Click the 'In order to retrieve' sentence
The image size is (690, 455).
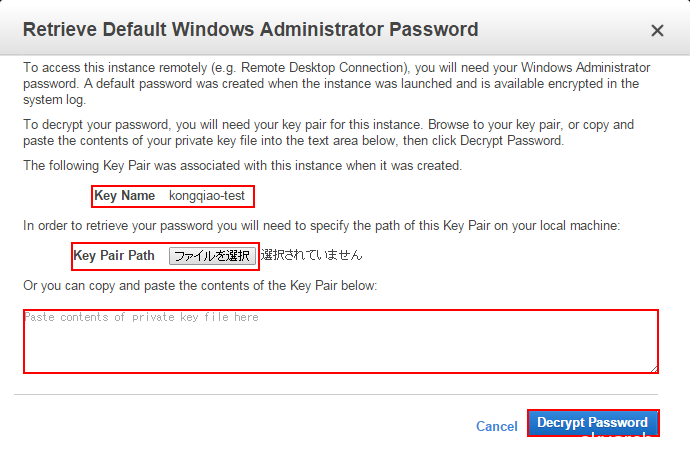322,226
